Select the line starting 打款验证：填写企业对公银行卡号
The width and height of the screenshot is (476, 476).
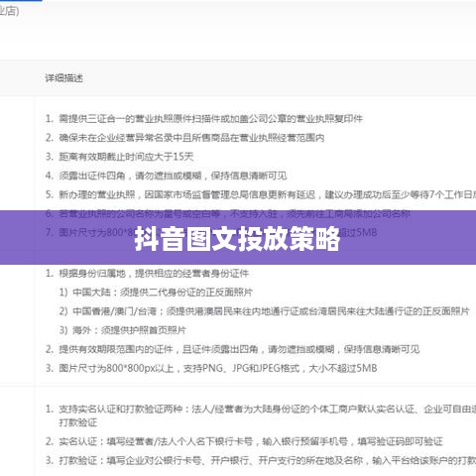tap(261, 460)
